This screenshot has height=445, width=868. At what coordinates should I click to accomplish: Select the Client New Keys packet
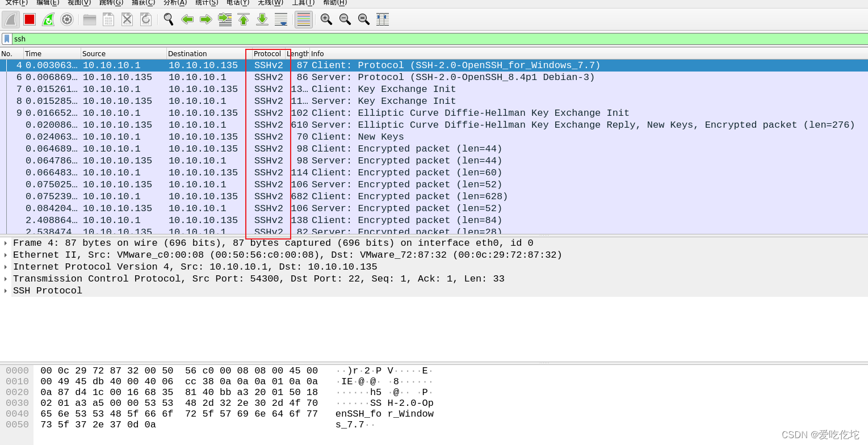[434, 137]
